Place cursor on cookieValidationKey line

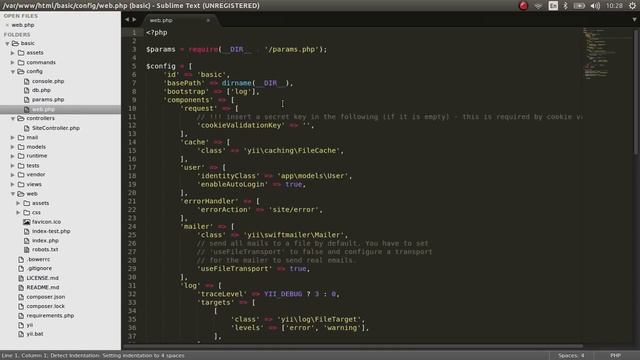tap(256, 125)
